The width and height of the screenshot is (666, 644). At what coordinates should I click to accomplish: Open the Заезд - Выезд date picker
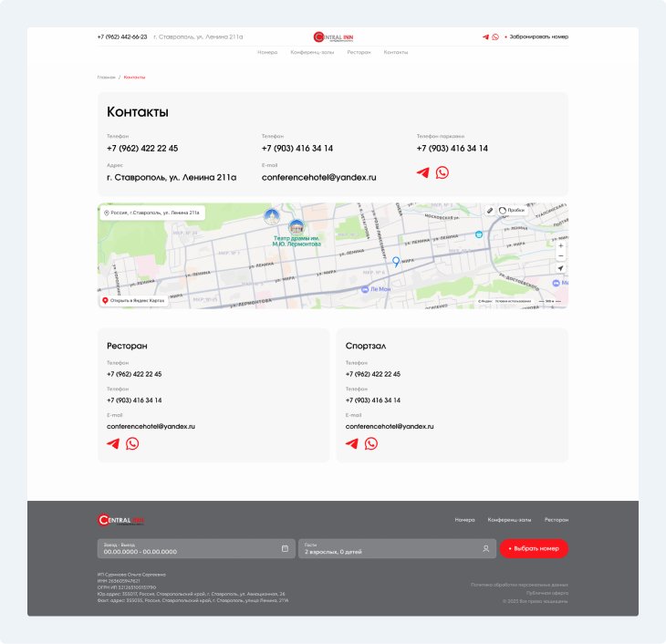click(196, 548)
